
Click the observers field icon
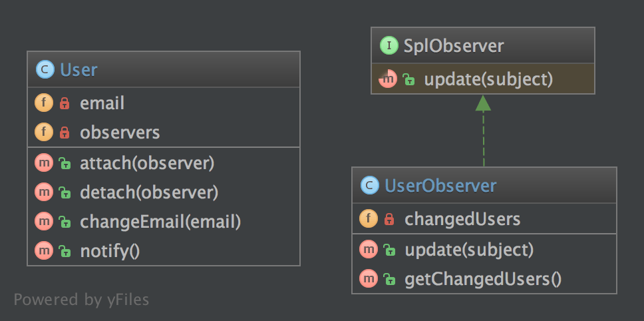[x=44, y=133]
